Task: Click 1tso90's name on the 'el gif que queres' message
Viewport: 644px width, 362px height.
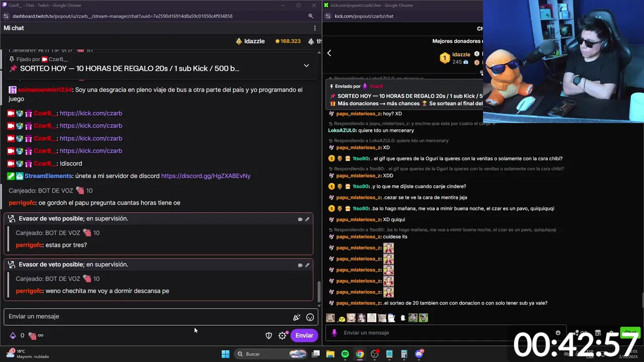Action: coord(361,159)
